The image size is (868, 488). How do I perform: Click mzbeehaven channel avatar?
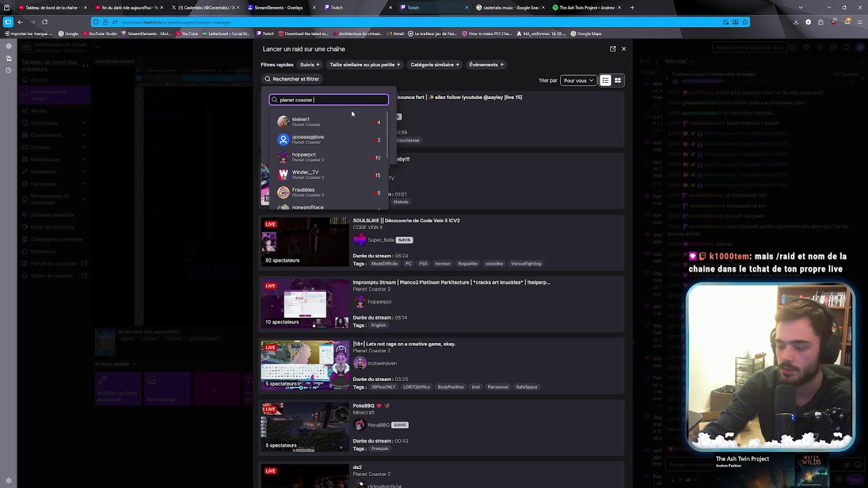359,363
